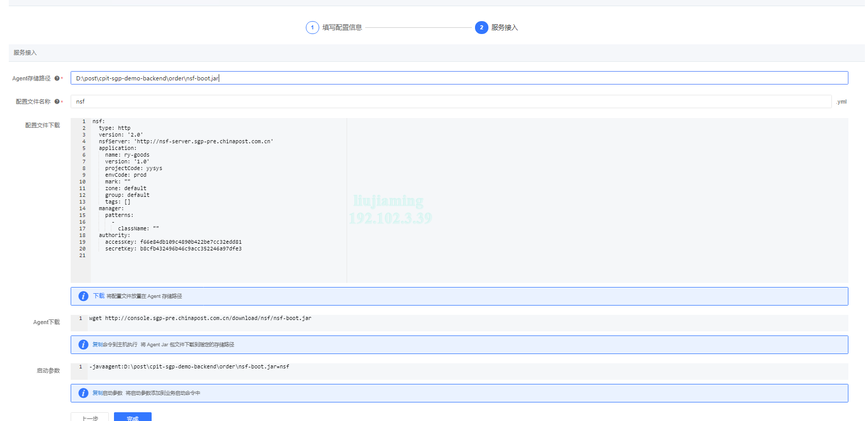Click info icon in the copy-command notice
The height and width of the screenshot is (421, 868).
point(83,345)
